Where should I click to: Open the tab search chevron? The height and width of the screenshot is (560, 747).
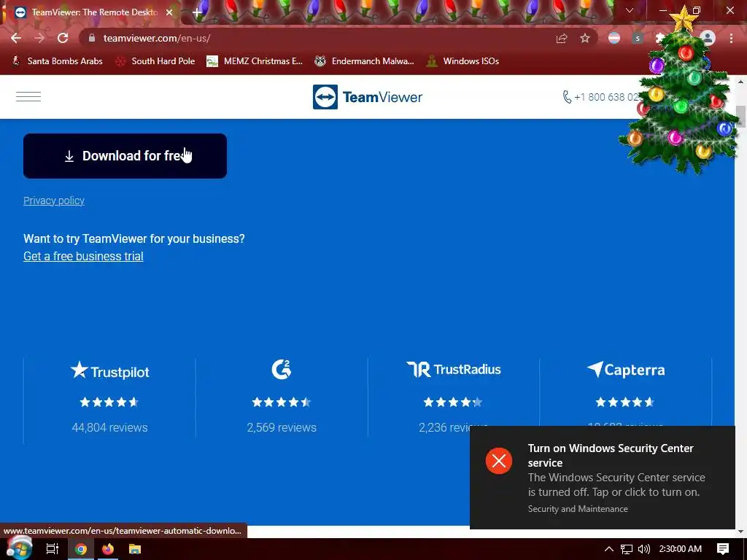630,10
